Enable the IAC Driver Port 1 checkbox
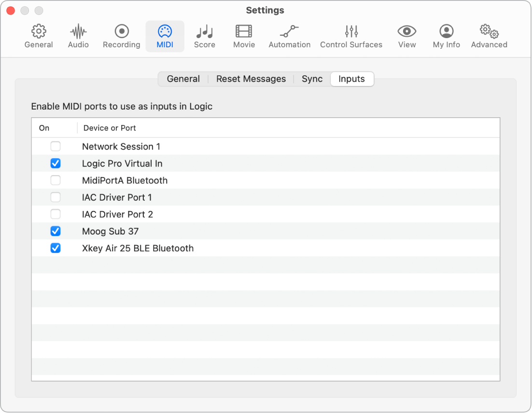Image resolution: width=532 pixels, height=414 pixels. [56, 197]
